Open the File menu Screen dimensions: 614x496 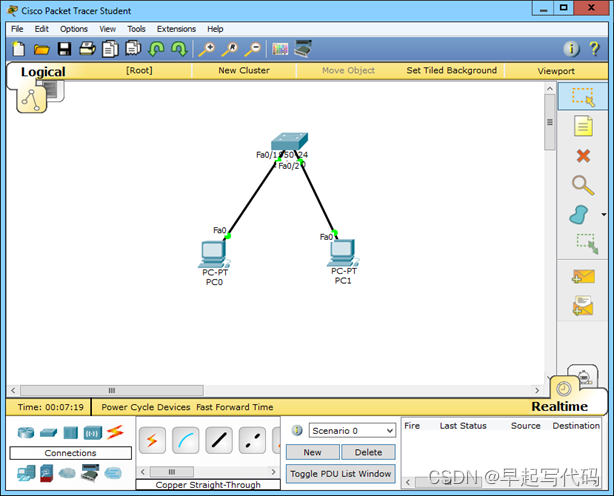click(x=17, y=29)
